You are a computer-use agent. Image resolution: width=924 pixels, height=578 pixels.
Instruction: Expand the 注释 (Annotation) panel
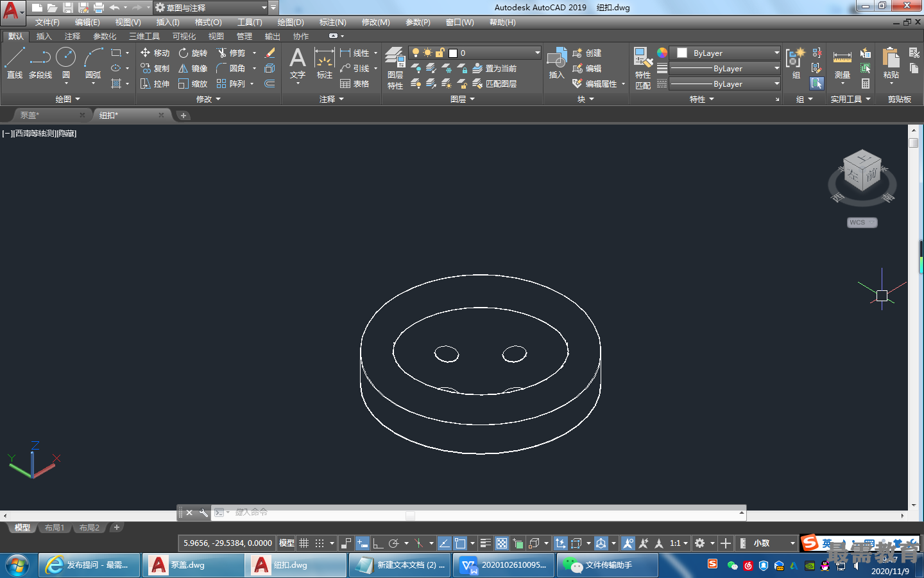click(x=332, y=99)
